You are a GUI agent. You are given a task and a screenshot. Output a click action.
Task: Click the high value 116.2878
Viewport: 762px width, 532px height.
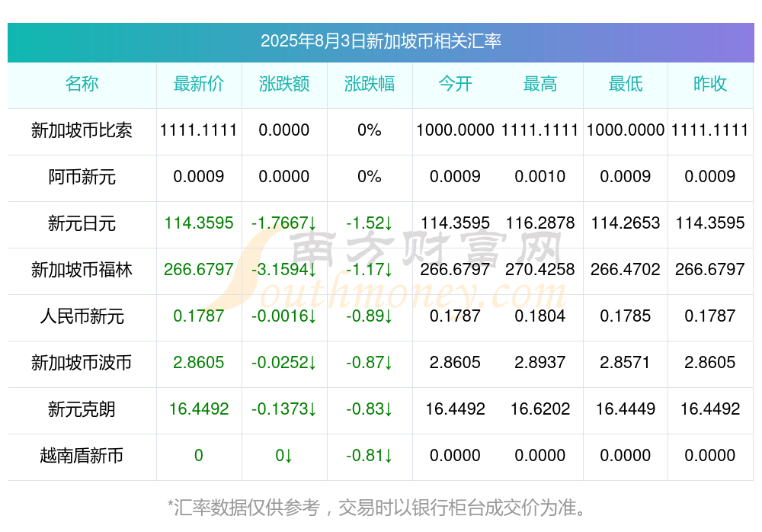tap(540, 223)
